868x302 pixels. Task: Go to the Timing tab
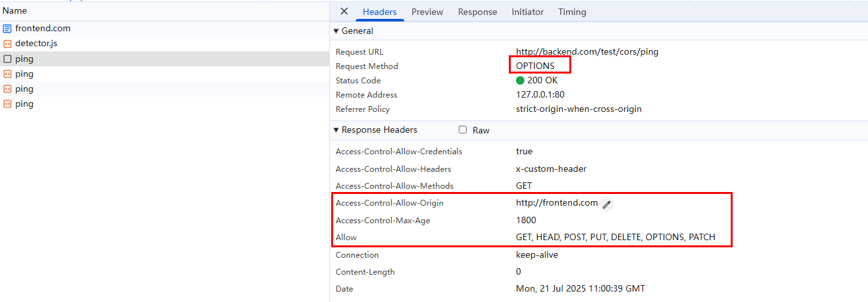pos(572,12)
